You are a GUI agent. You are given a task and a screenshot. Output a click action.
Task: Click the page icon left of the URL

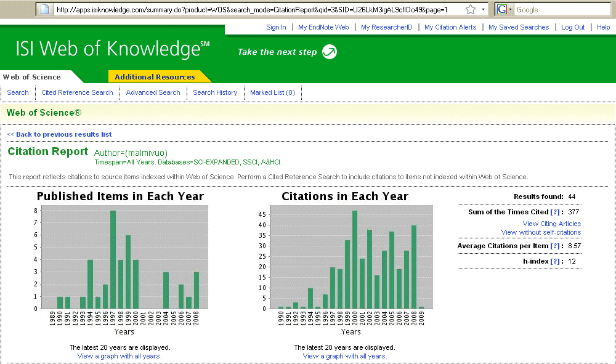[x=44, y=9]
